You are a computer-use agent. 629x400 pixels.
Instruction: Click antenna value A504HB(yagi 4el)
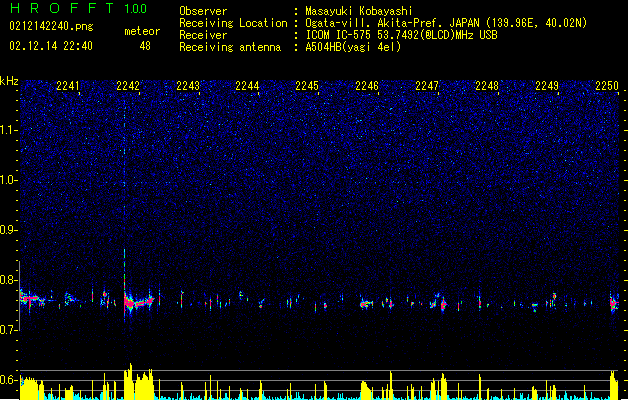(353, 47)
